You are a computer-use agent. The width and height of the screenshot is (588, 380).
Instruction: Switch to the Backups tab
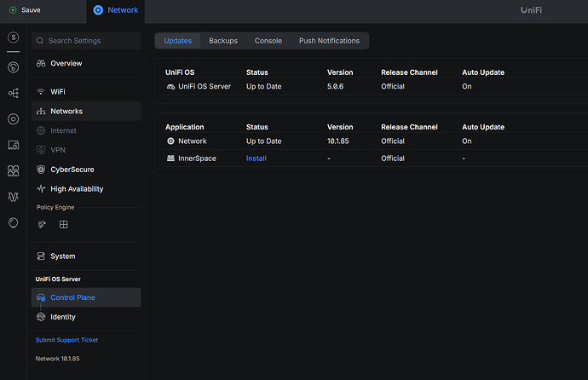pyautogui.click(x=223, y=41)
